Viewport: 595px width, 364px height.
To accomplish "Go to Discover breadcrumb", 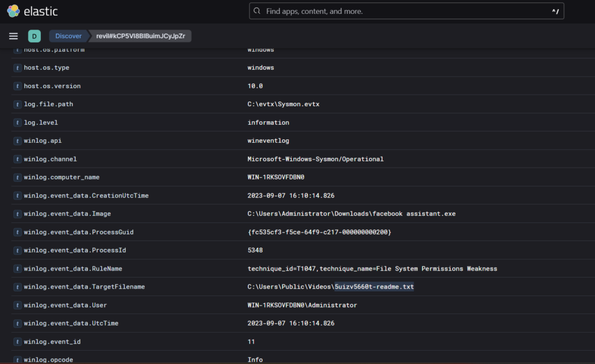I will click(x=69, y=36).
